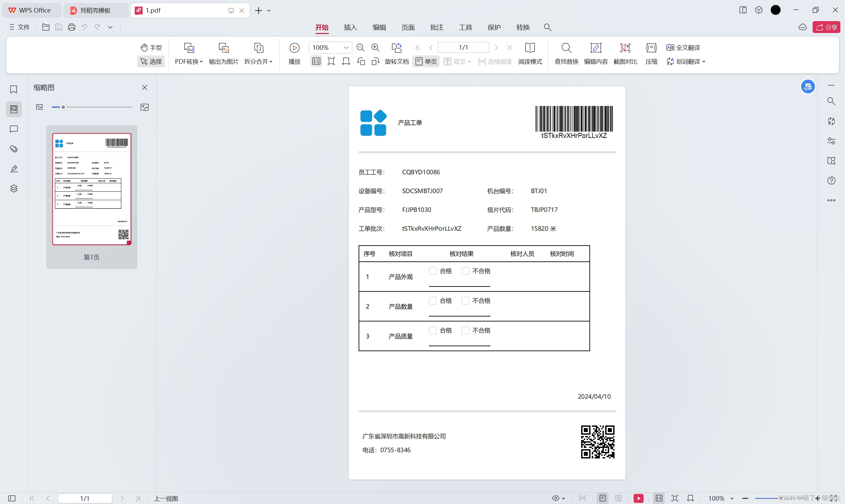Select actual size 1:1 view icon

point(316,61)
